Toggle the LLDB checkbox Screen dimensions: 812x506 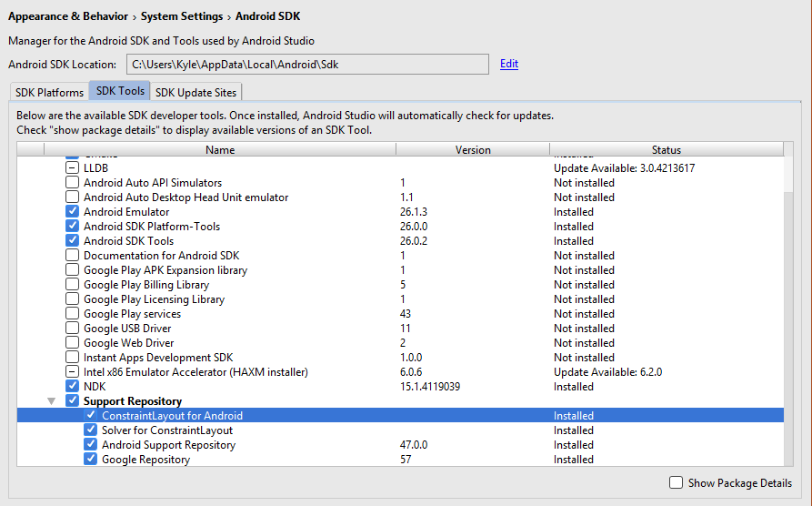tap(72, 168)
